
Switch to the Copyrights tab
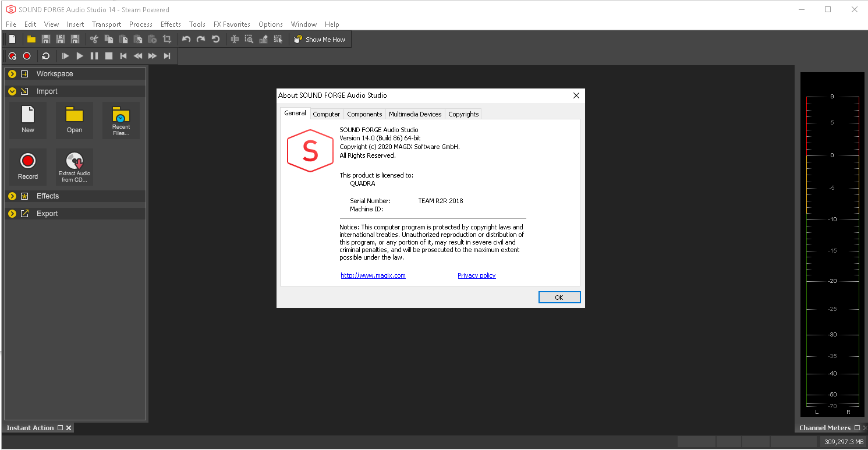click(463, 114)
